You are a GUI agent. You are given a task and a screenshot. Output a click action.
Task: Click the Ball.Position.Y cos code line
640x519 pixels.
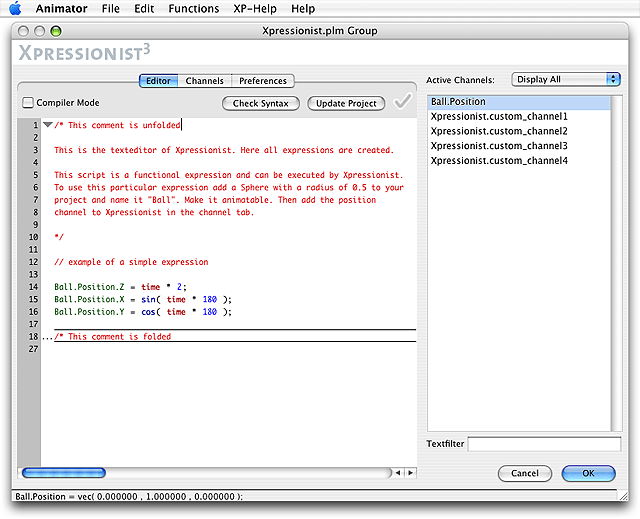[143, 312]
